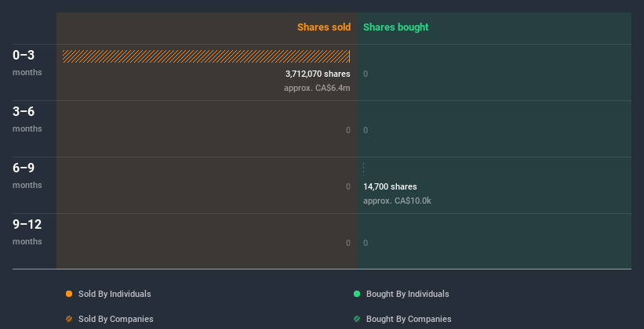This screenshot has height=329, width=644.
Task: Click the approx. CA$6.4m value
Action: pos(317,88)
